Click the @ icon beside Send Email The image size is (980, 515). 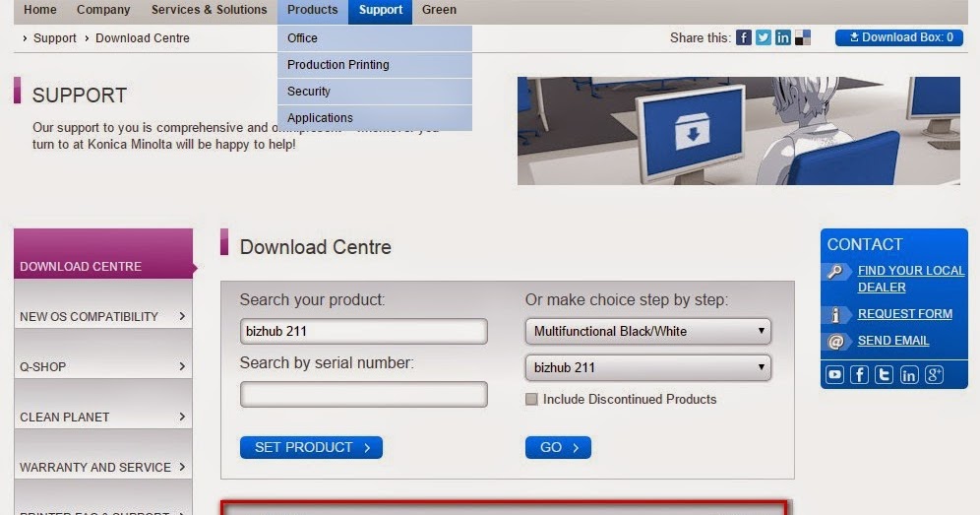click(x=836, y=341)
